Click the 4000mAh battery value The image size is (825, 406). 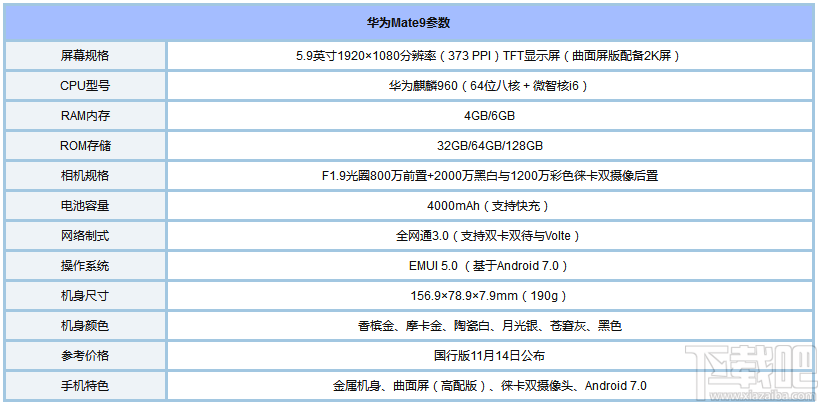coord(489,206)
